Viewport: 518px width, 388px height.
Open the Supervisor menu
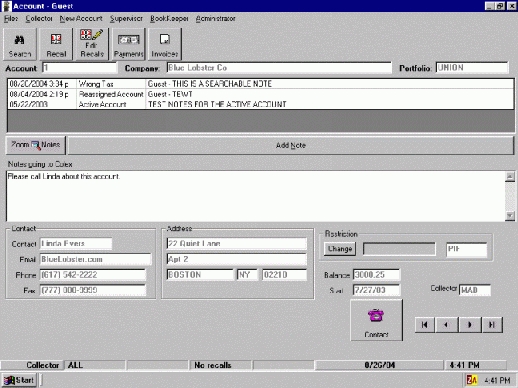click(126, 19)
